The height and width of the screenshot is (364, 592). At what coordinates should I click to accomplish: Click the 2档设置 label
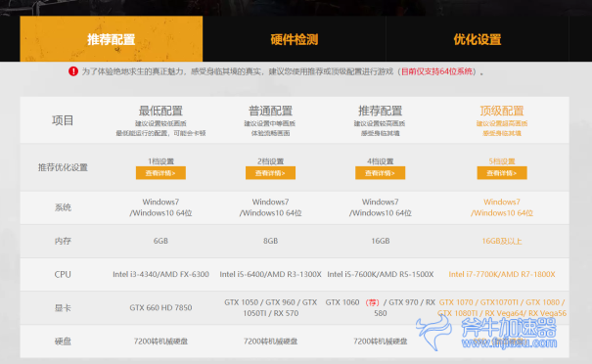[270, 161]
